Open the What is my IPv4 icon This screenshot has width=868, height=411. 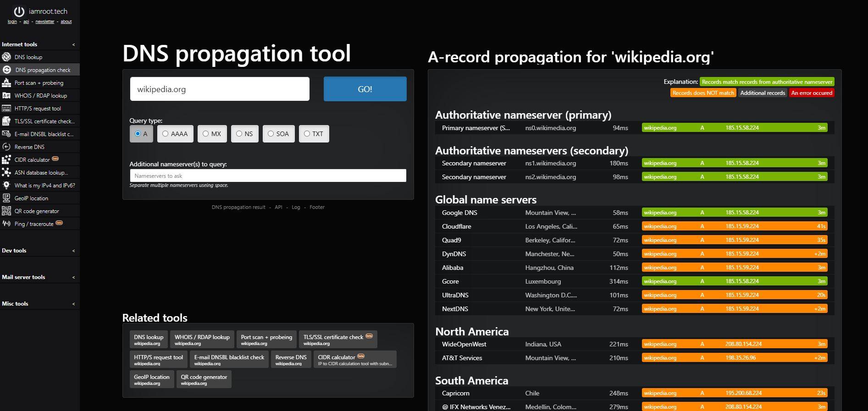click(6, 185)
